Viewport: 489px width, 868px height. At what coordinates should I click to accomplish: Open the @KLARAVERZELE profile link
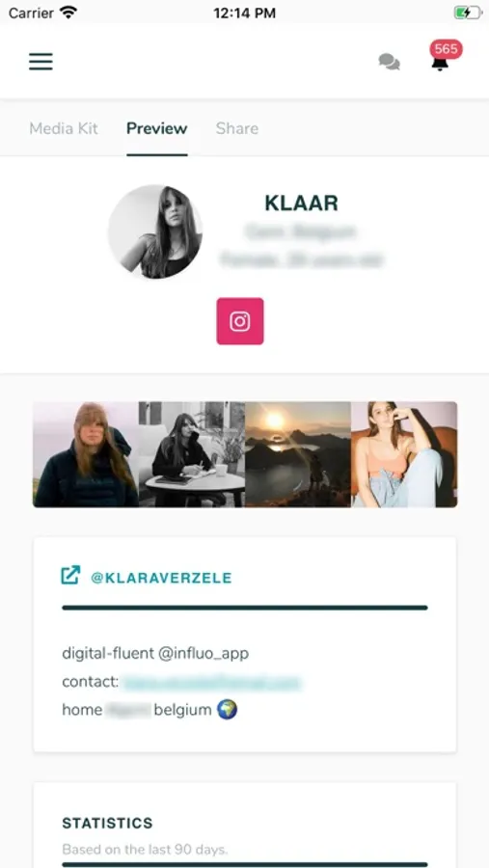tap(161, 578)
